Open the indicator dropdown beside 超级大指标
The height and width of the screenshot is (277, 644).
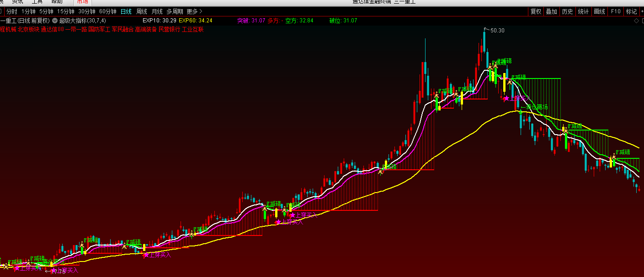point(55,21)
